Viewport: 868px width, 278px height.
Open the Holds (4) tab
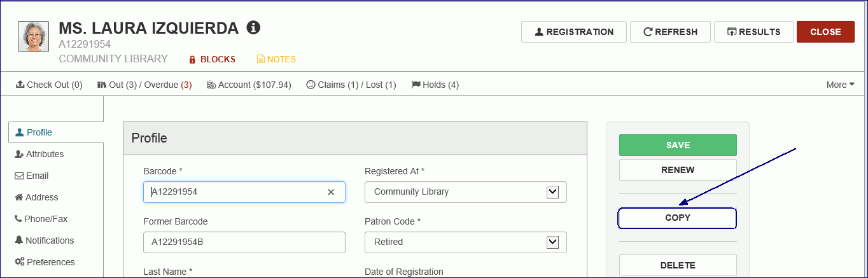pyautogui.click(x=435, y=85)
